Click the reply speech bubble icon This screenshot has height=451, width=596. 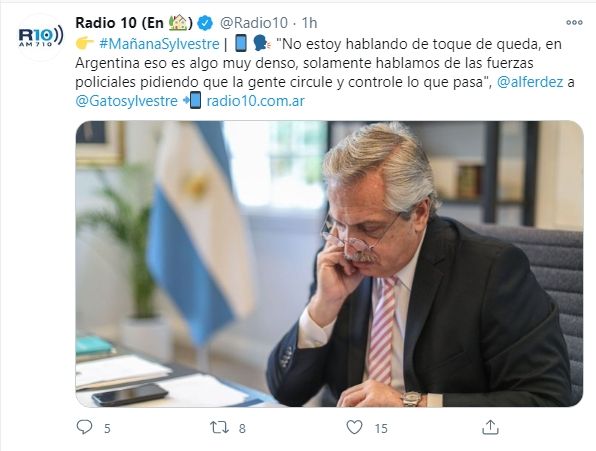coord(84,427)
